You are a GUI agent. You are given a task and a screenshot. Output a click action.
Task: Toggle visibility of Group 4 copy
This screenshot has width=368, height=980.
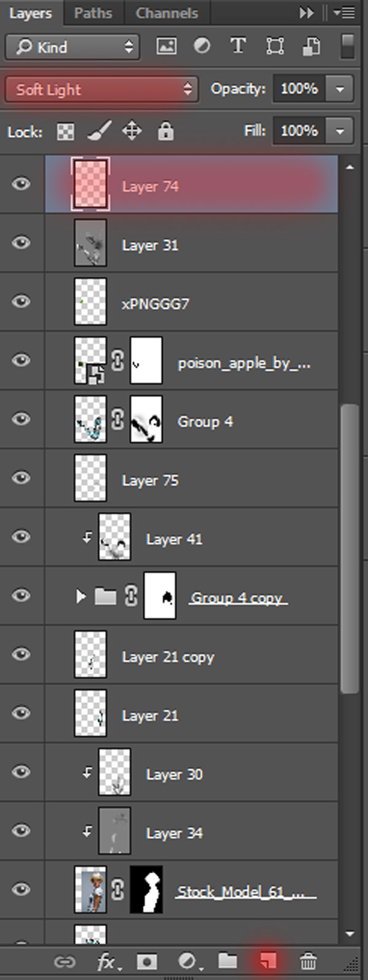tap(21, 595)
